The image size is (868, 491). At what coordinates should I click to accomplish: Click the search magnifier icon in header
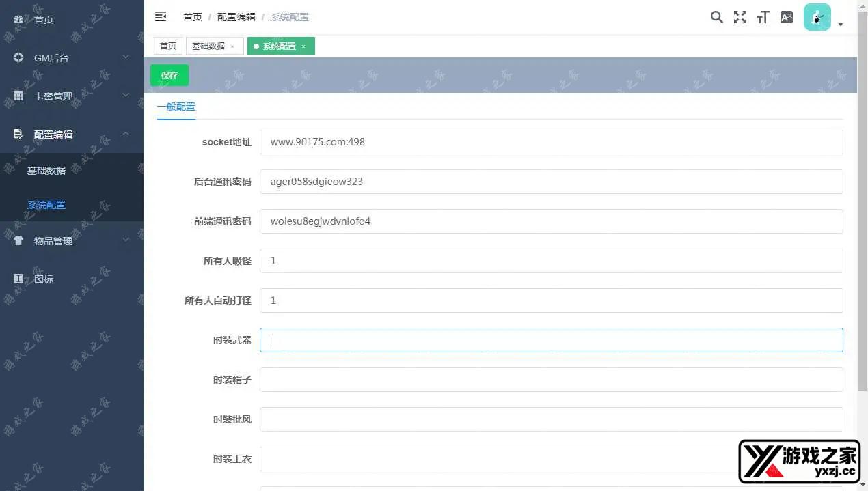click(716, 17)
